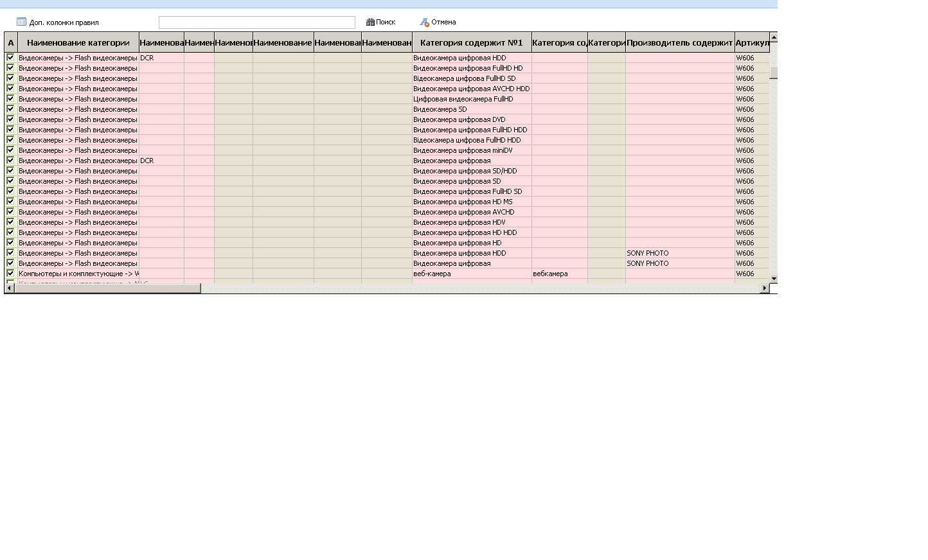Click the binoculars Поиск icon

pyautogui.click(x=370, y=22)
